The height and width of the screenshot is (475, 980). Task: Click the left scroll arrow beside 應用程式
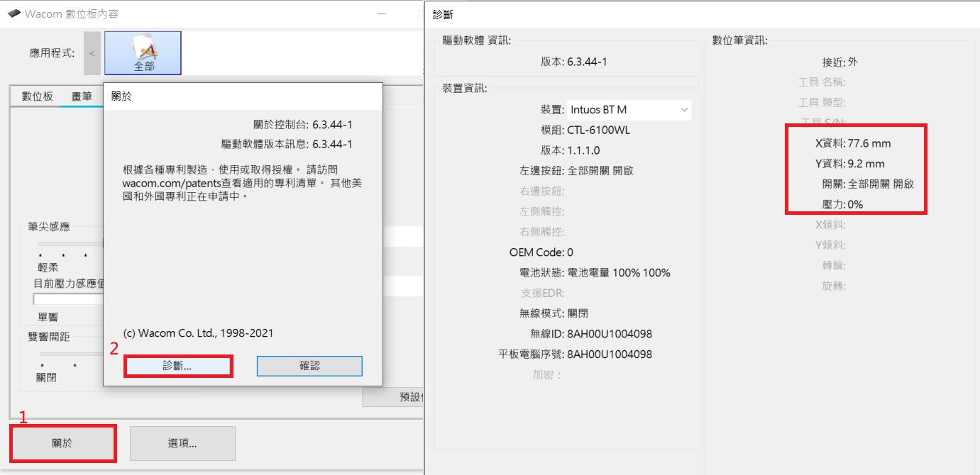92,53
